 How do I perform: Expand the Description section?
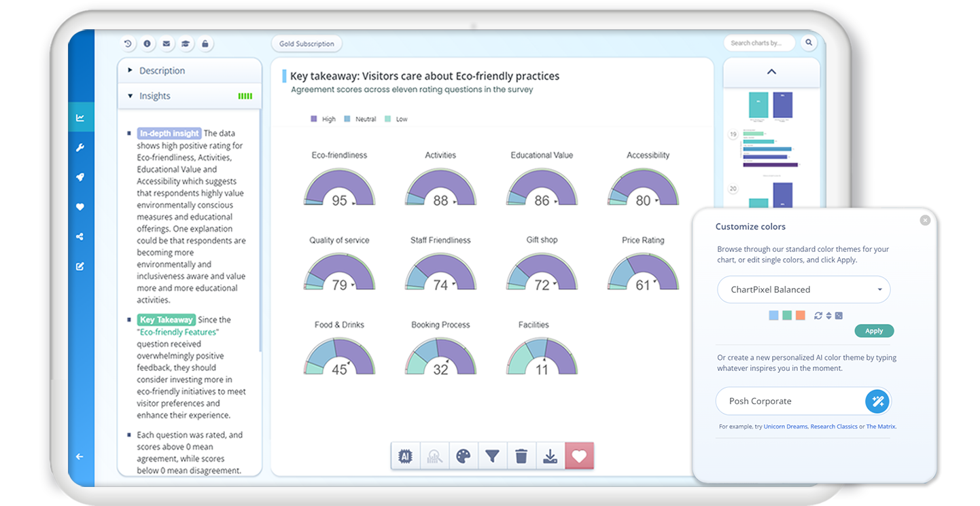163,70
